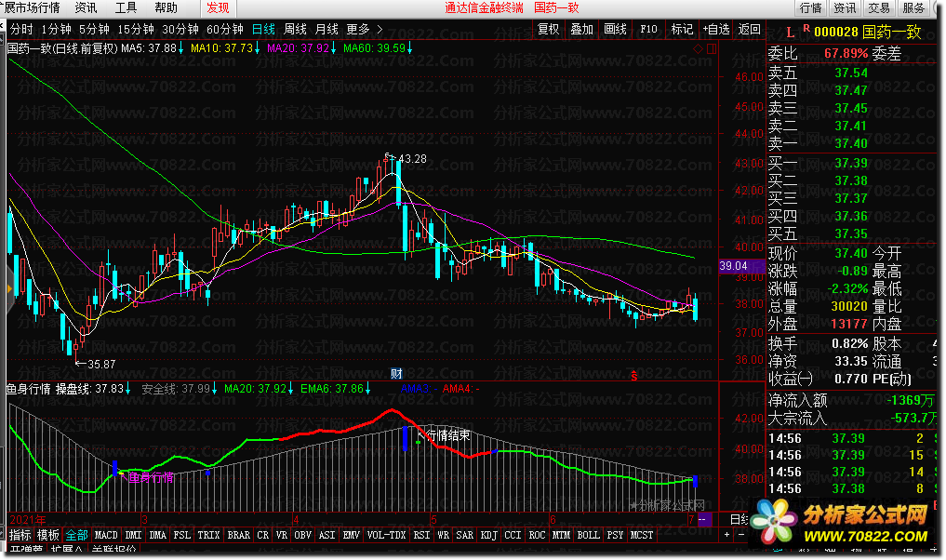Select the 指标 tab at bottom
Viewport: 946px width, 560px height.
(x=20, y=535)
